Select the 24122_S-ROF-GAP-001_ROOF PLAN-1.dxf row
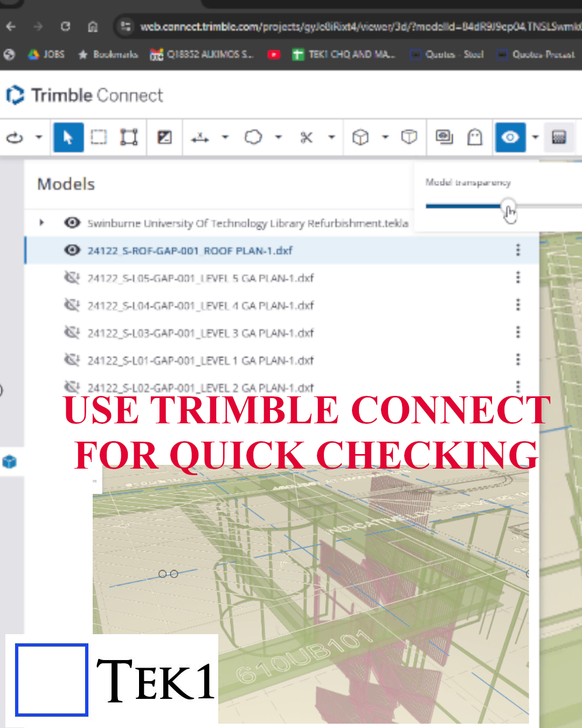582x728 pixels. pos(282,250)
